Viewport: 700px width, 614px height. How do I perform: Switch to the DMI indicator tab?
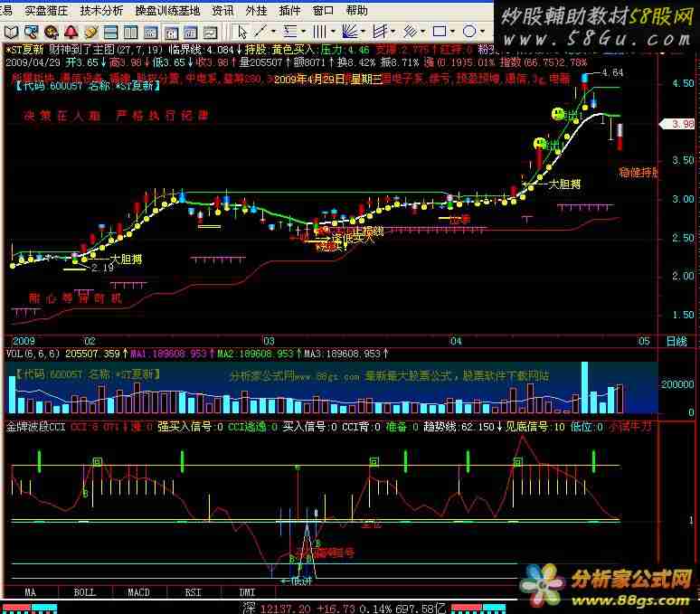(x=247, y=592)
